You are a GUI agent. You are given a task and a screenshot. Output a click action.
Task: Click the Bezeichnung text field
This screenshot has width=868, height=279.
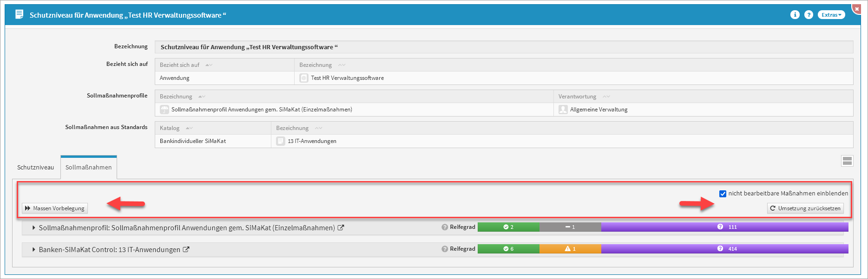click(x=504, y=47)
